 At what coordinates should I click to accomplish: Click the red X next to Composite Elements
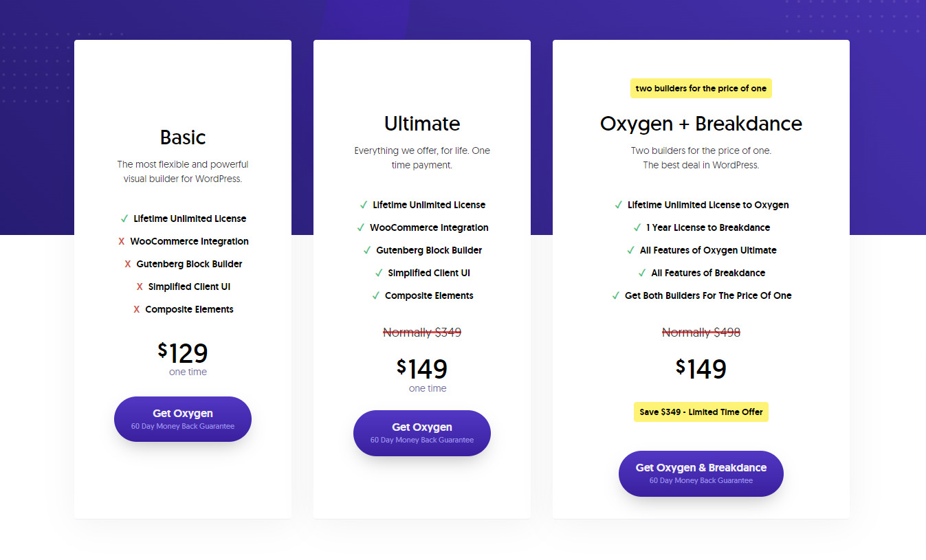(x=135, y=309)
